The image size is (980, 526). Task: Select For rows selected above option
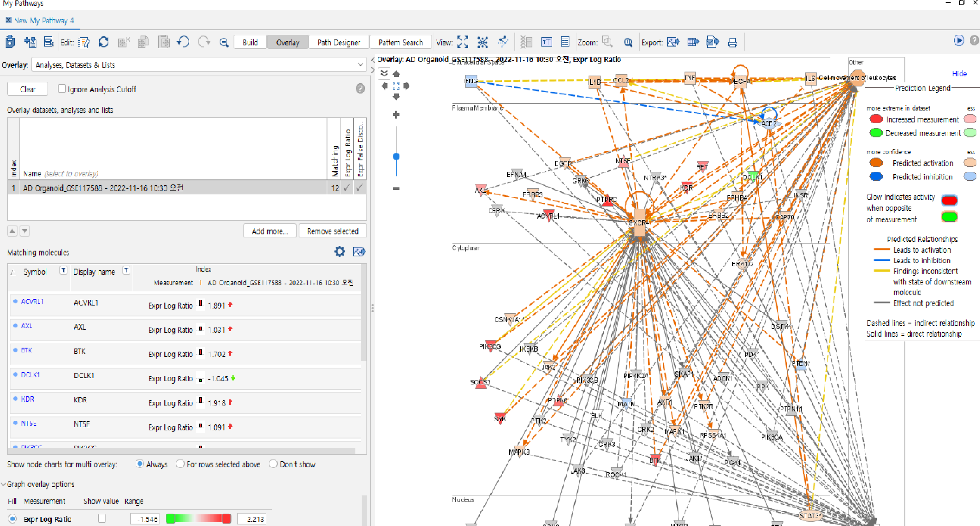coord(180,464)
